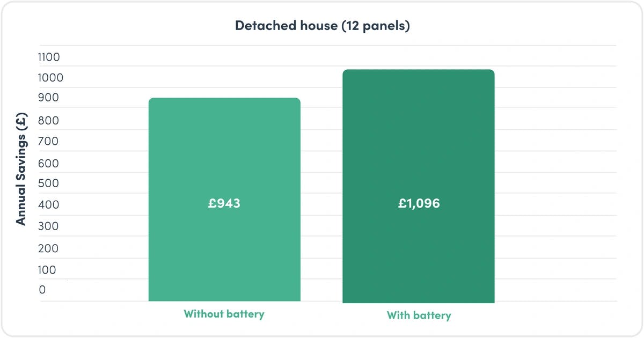Click the 800 y-axis tick label
Image resolution: width=644 pixels, height=338 pixels.
(48, 121)
